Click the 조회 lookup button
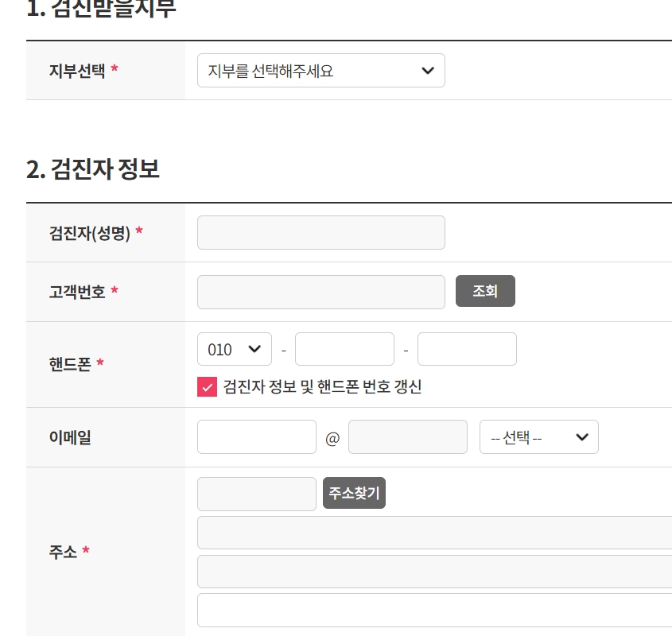 tap(485, 291)
